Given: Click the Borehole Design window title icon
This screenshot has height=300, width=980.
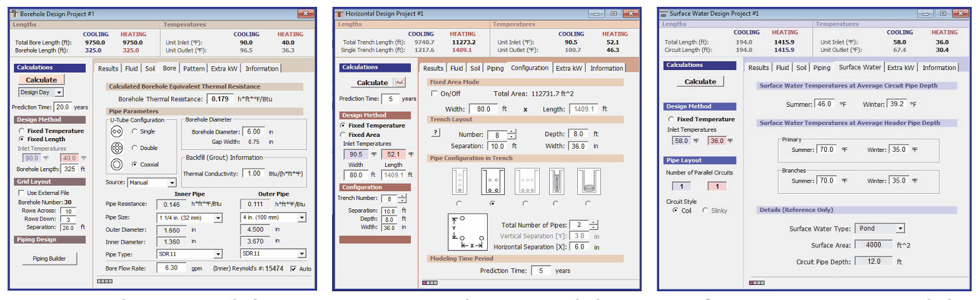Looking at the screenshot, I should click(13, 13).
